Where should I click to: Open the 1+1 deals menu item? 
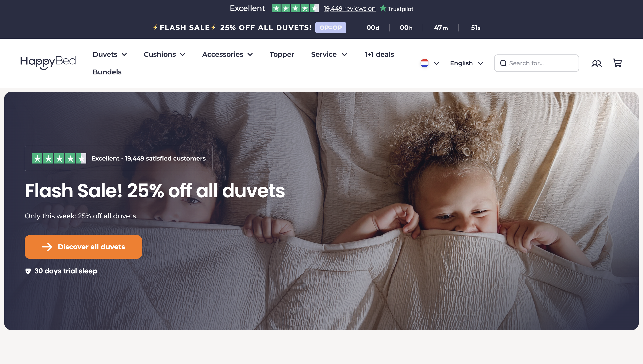click(379, 54)
